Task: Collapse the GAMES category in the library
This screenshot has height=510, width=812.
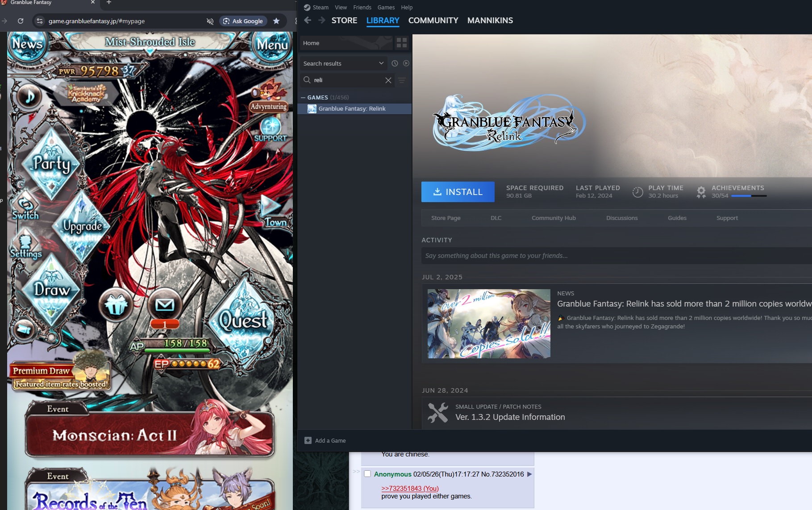Action: 304,97
